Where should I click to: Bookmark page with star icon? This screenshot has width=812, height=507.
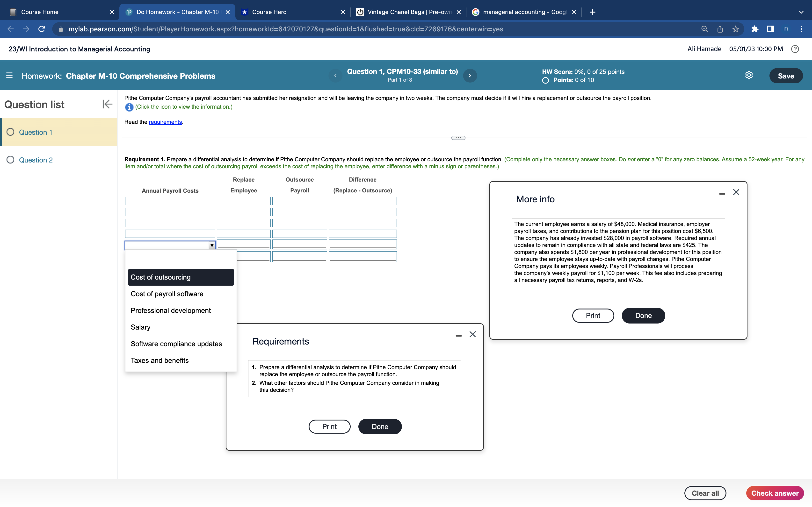point(735,29)
